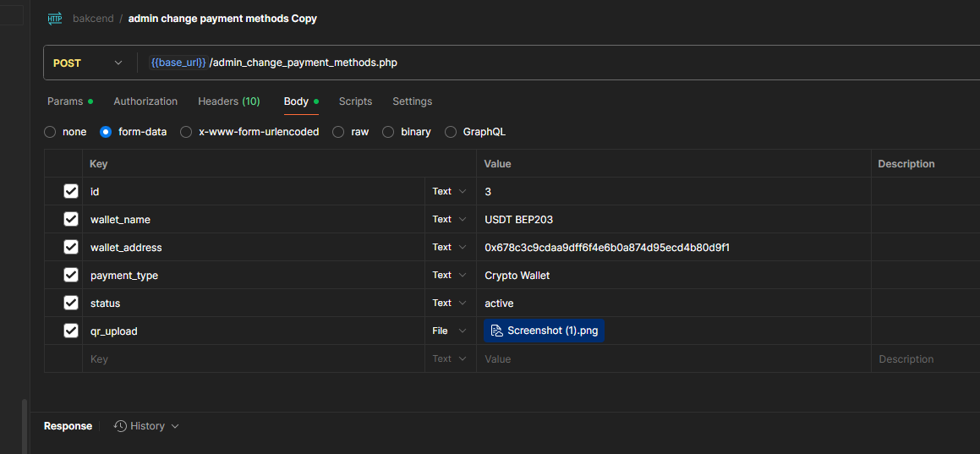Open the POST method dropdown
The width and height of the screenshot is (980, 454).
point(87,63)
